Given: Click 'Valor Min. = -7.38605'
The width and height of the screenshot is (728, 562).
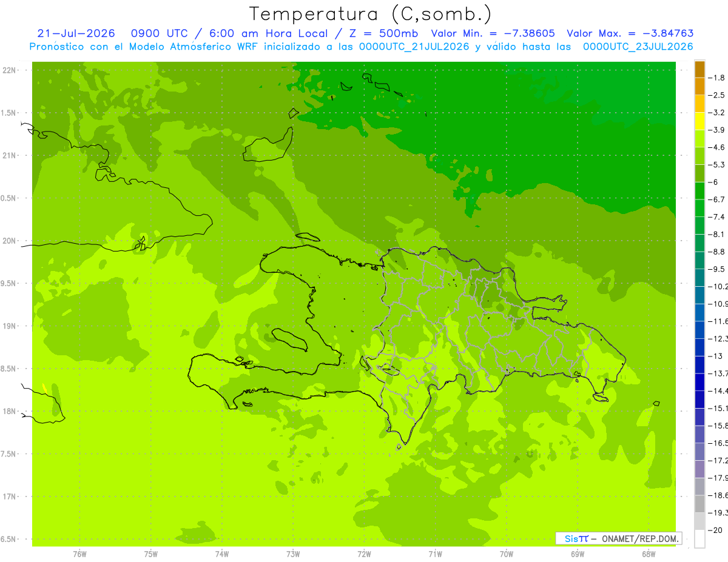Looking at the screenshot, I should [x=493, y=33].
